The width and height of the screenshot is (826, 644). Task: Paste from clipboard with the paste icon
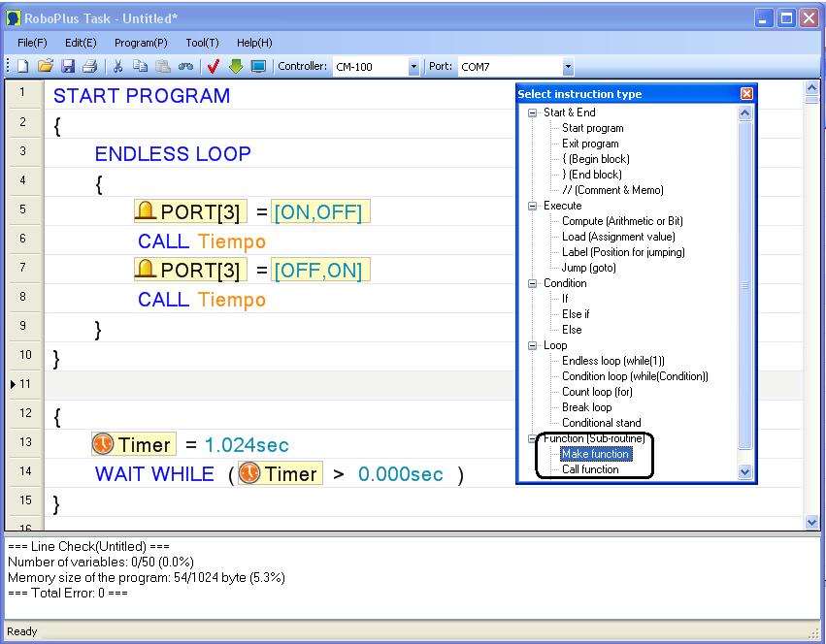163,66
